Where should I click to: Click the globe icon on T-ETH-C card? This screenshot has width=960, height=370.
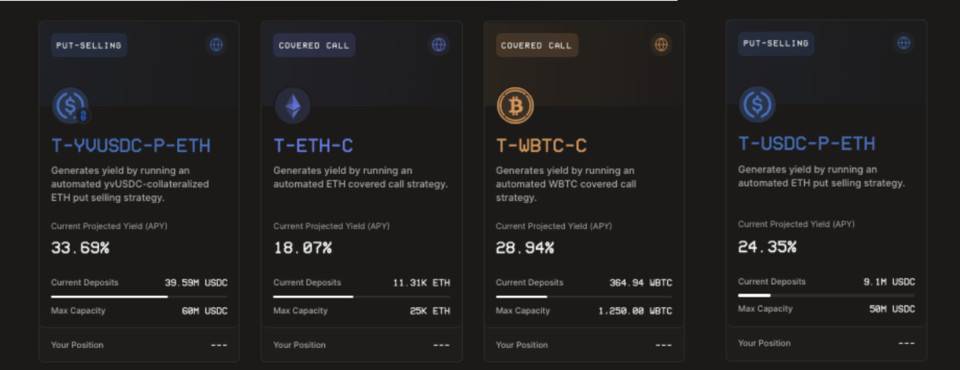pyautogui.click(x=438, y=45)
